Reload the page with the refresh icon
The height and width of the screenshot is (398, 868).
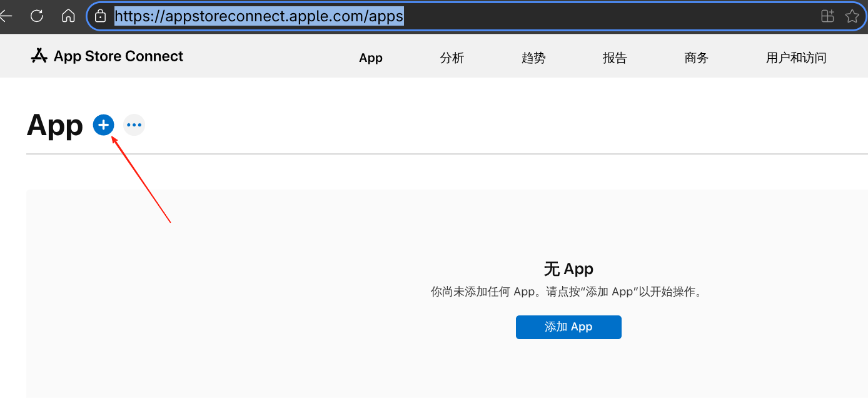click(x=37, y=16)
